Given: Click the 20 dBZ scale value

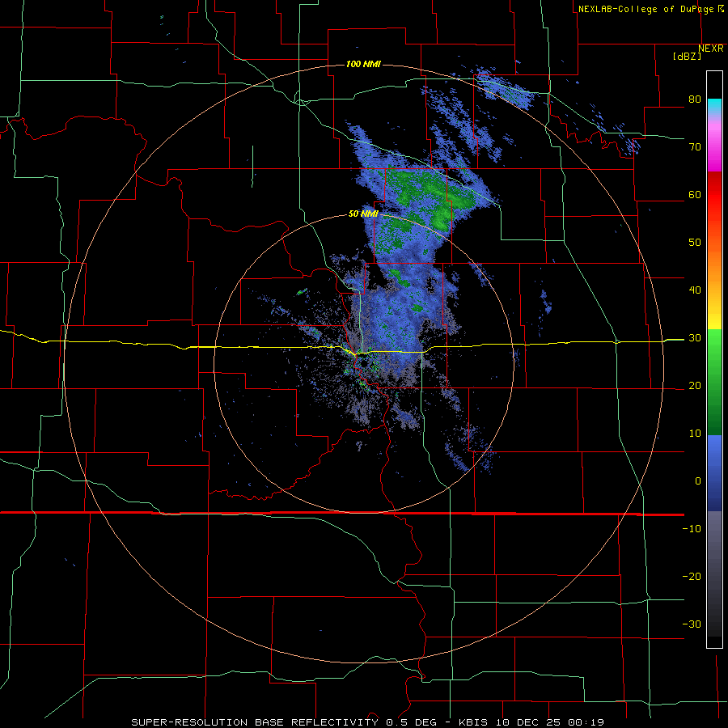Looking at the screenshot, I should pyautogui.click(x=695, y=386).
